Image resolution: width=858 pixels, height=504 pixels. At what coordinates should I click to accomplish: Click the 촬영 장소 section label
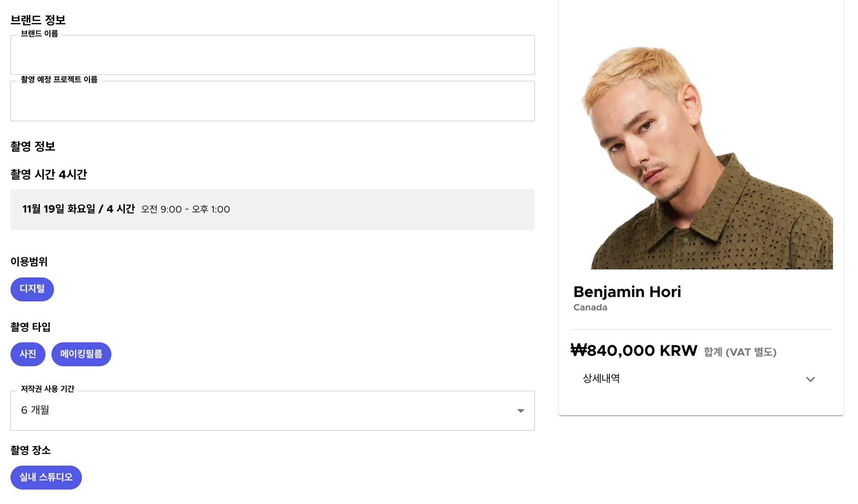(x=30, y=451)
